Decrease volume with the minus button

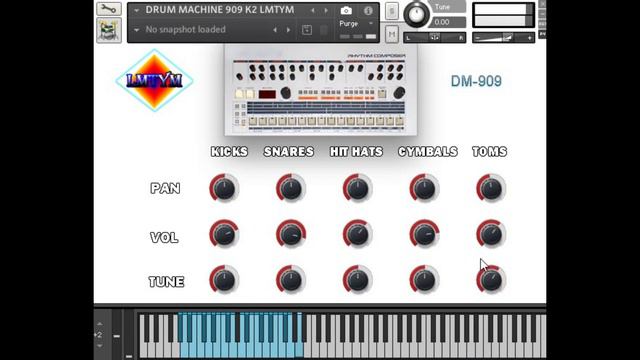478,38
